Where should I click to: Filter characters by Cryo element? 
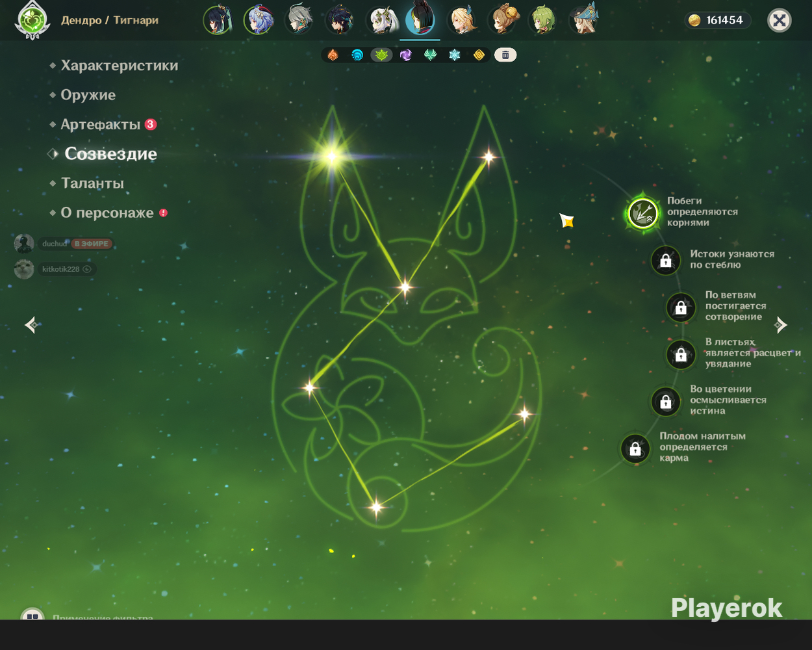coord(455,55)
